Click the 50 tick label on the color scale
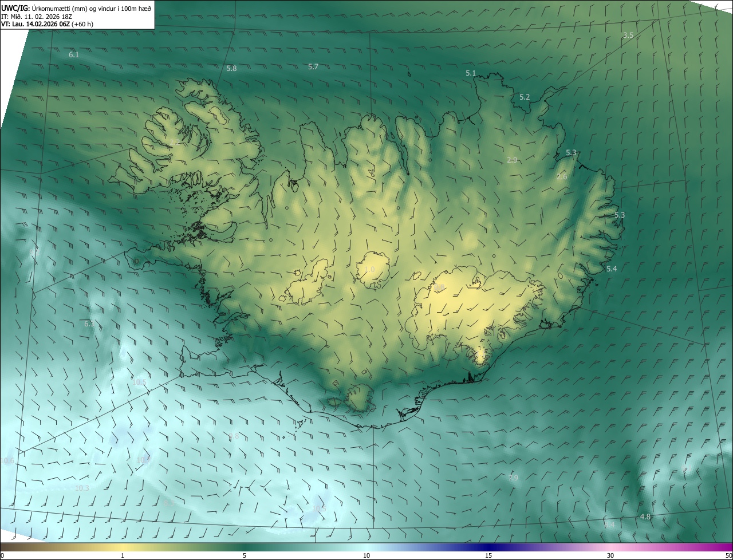733x560 pixels. 728,555
